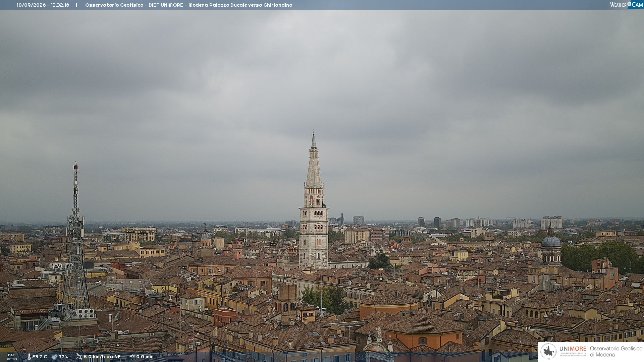Click the WeatherCam logo text
Screen dimensions: 644x362
(x=627, y=4)
